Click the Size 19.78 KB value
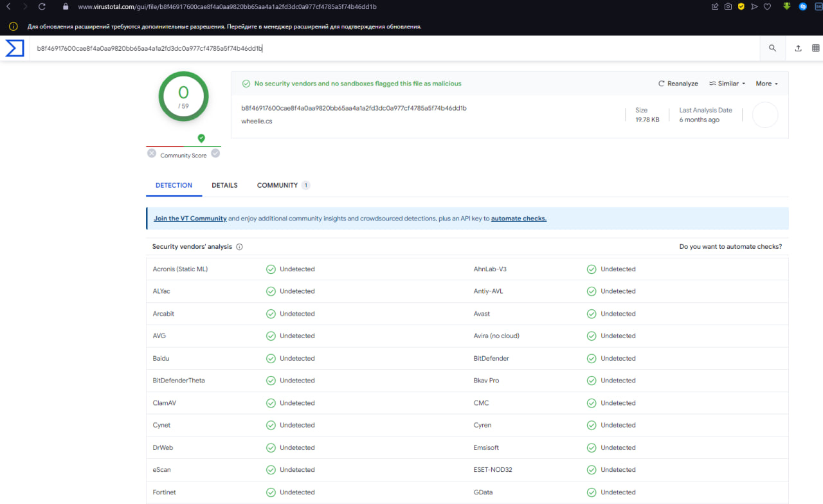The height and width of the screenshot is (504, 823). (647, 120)
